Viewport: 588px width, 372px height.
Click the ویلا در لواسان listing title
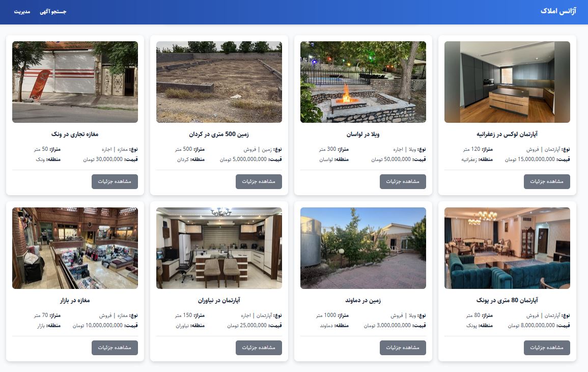(363, 134)
